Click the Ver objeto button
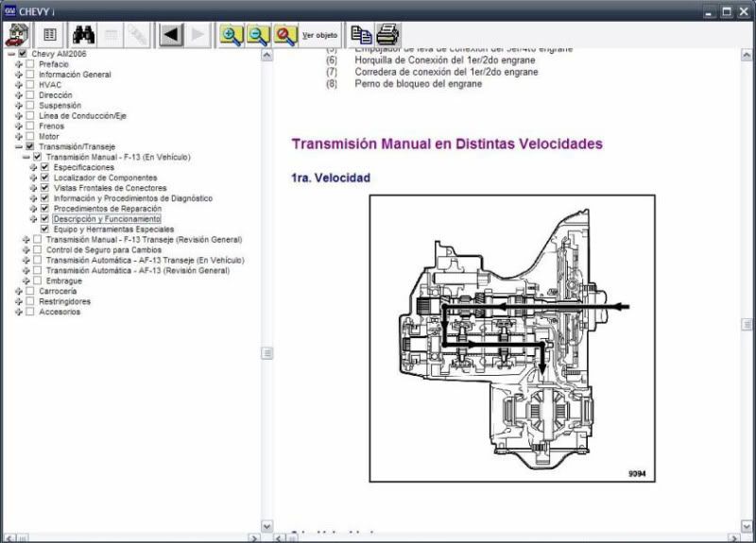The height and width of the screenshot is (543, 756). 318,35
